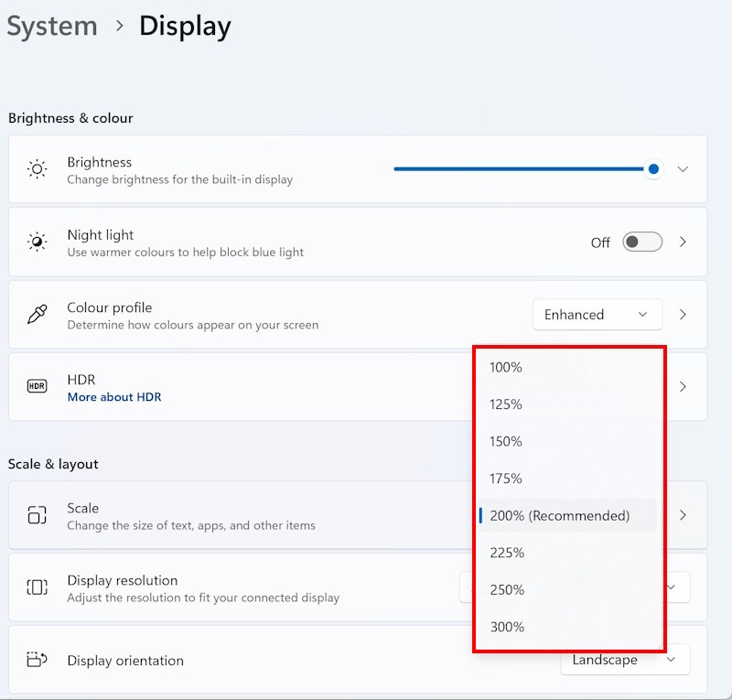Open the More about HDR link
732x700 pixels.
click(114, 397)
